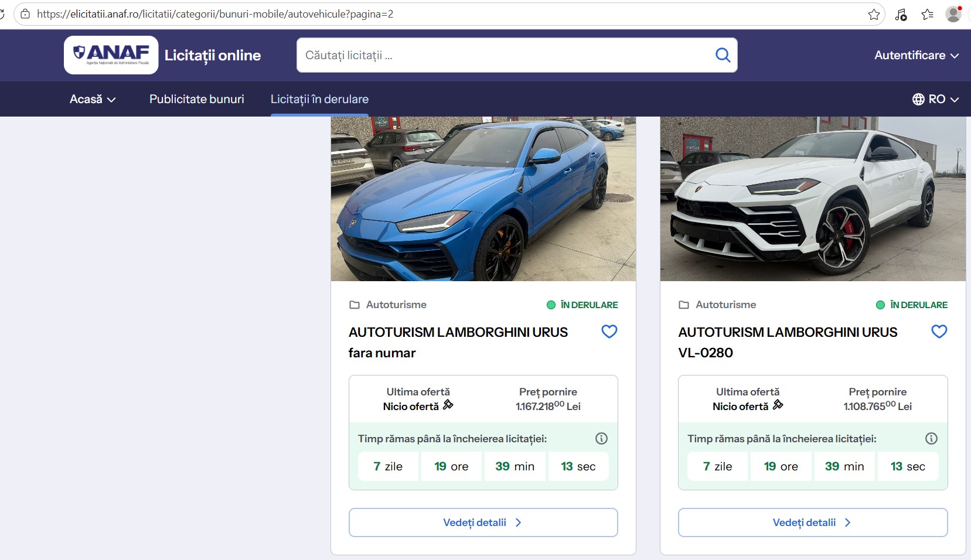Open the AUTOTURISM LAMBORGHINI URUS VL-0280 title
This screenshot has height=560, width=971.
coord(788,342)
